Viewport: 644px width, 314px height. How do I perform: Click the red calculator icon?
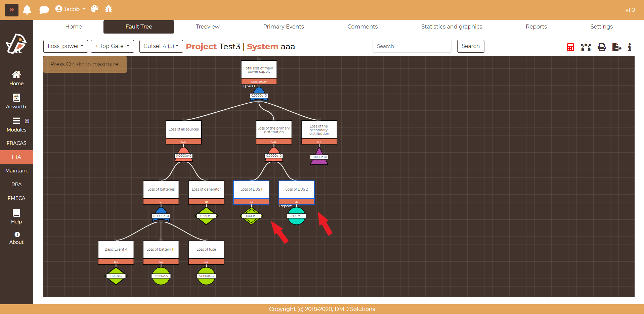click(570, 47)
